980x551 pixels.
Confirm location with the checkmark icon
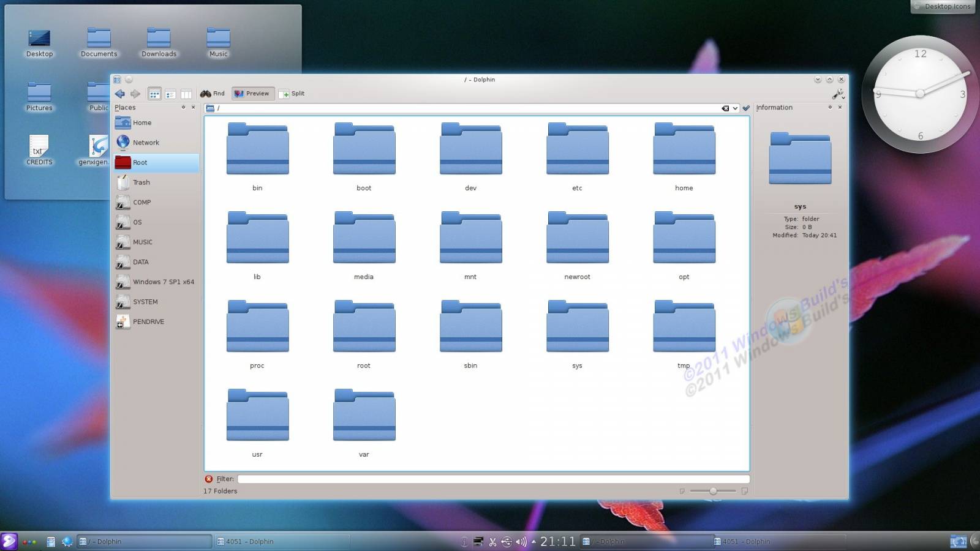point(746,108)
